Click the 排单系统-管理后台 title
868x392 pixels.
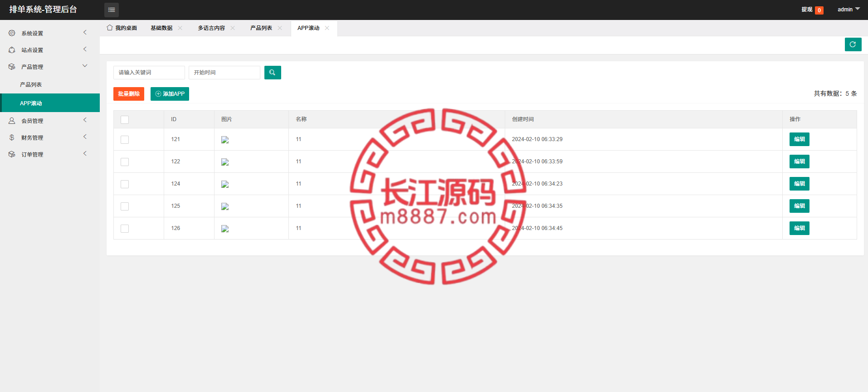43,10
